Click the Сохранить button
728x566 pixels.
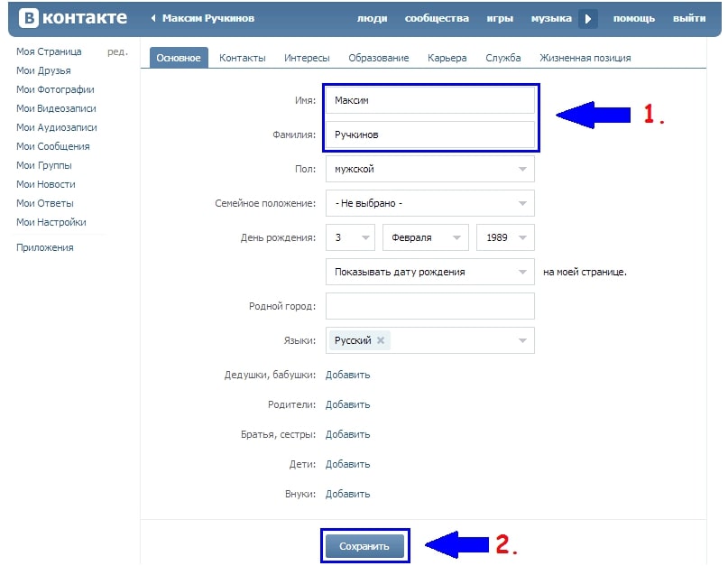364,546
